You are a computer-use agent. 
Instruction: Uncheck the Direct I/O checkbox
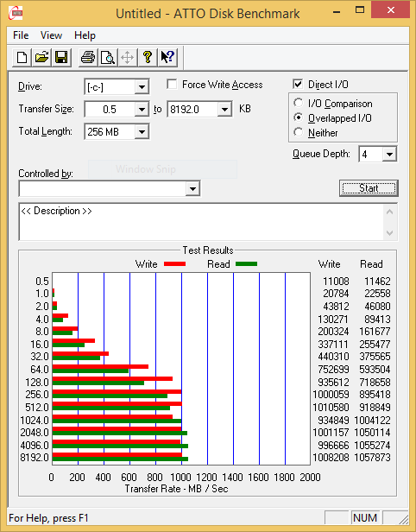click(x=298, y=84)
